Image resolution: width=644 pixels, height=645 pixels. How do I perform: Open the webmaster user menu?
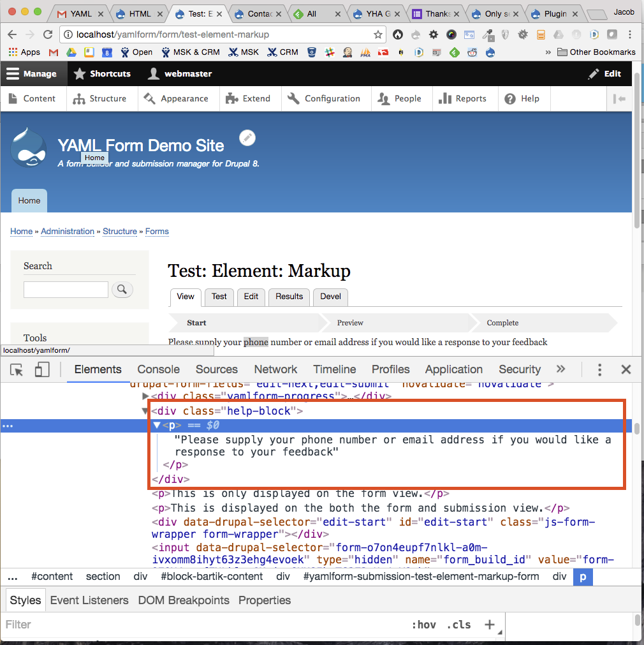click(x=180, y=73)
